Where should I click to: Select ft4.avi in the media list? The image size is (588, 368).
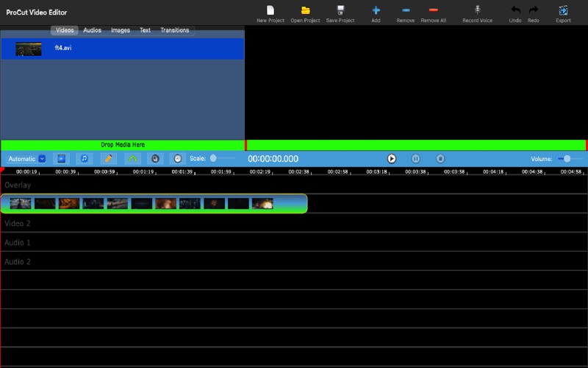[123, 49]
